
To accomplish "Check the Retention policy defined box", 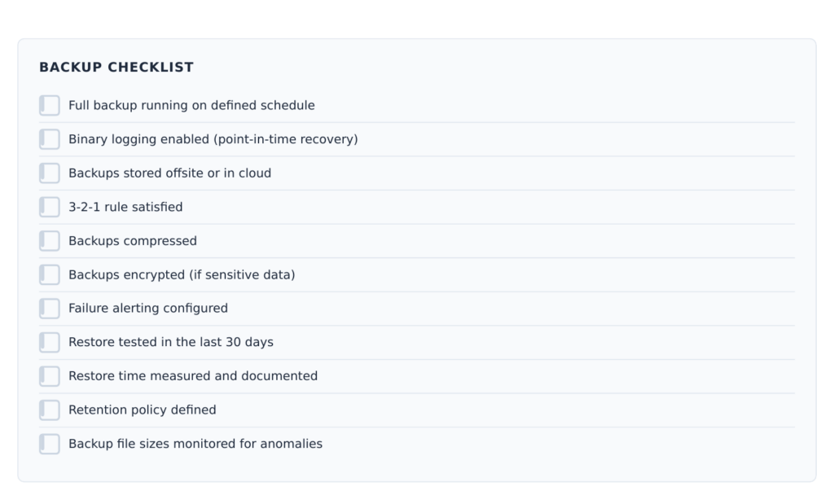I will (50, 410).
